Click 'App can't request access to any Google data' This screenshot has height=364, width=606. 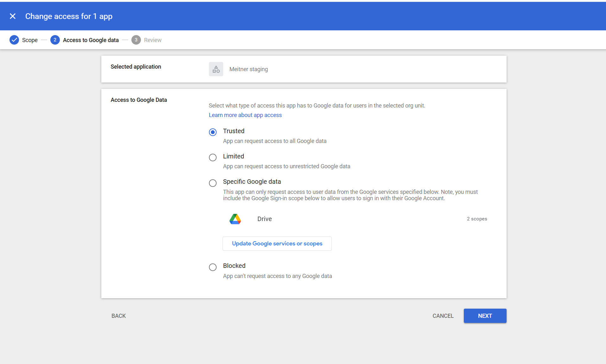point(277,276)
